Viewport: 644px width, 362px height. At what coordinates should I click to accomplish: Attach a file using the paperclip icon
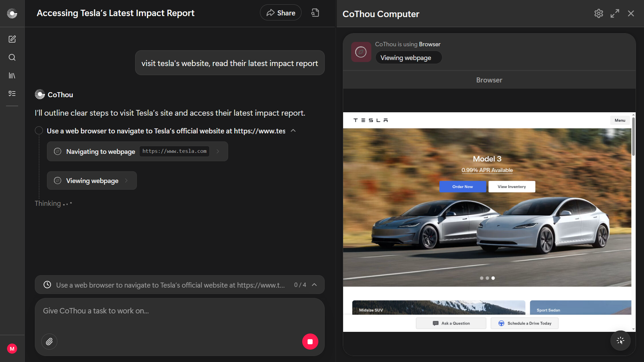pyautogui.click(x=49, y=341)
